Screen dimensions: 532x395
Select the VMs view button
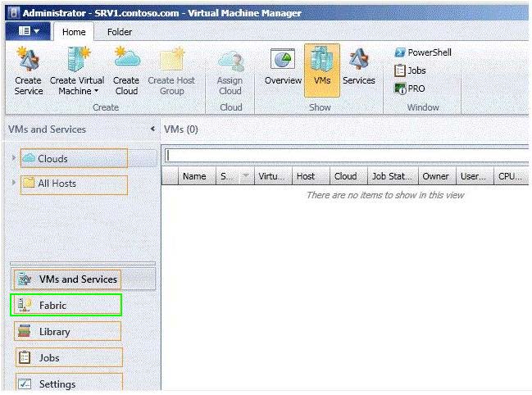322,70
